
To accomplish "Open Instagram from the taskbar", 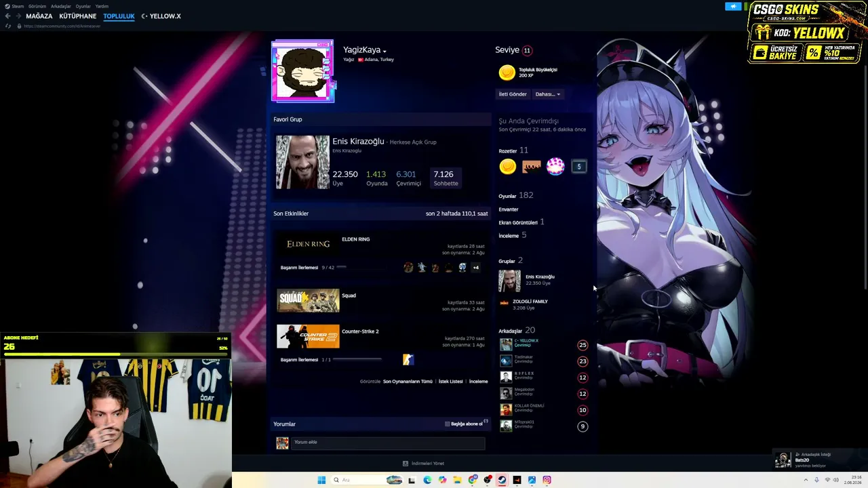I will pyautogui.click(x=547, y=480).
